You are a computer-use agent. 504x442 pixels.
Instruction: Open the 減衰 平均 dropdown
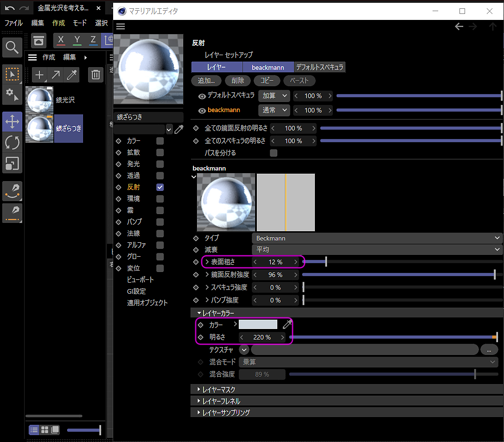click(x=377, y=250)
